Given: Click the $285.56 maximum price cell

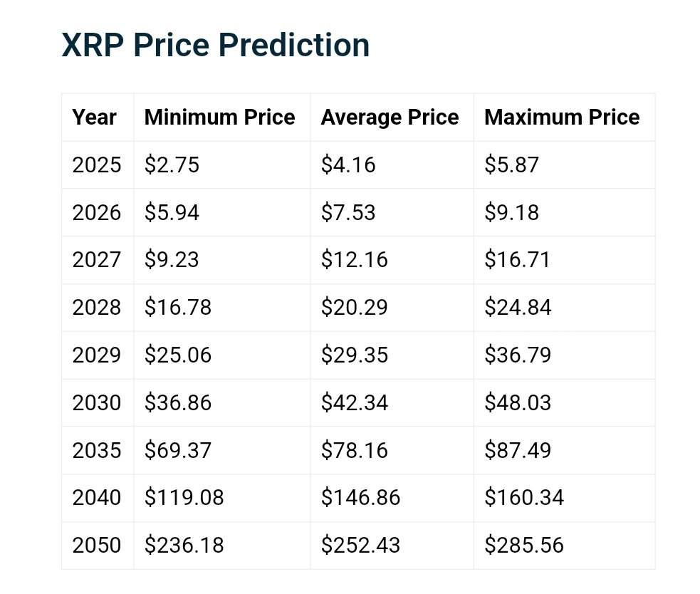Looking at the screenshot, I should coord(524,545).
